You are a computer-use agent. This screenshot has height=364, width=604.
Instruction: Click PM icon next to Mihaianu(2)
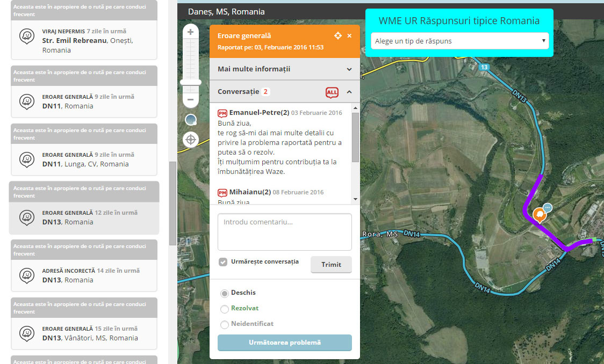pos(222,192)
